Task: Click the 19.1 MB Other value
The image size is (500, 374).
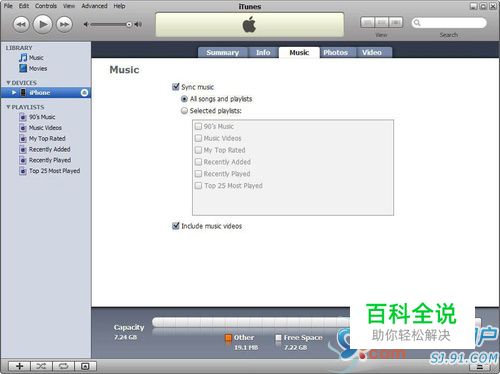Action: tap(246, 347)
